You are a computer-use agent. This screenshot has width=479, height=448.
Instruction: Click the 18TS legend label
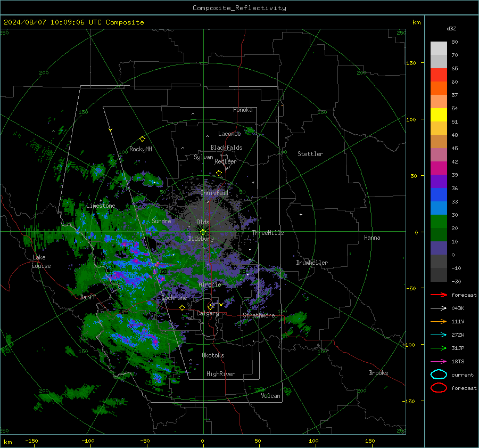click(x=458, y=362)
